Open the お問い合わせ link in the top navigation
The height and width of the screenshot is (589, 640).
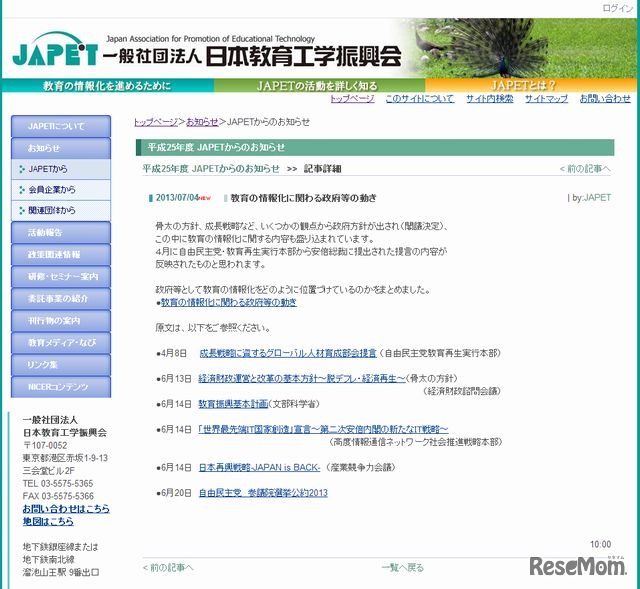click(605, 99)
